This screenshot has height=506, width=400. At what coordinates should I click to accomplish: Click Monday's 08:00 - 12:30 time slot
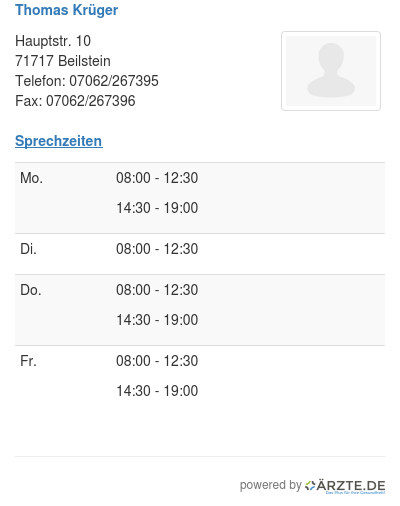(157, 178)
